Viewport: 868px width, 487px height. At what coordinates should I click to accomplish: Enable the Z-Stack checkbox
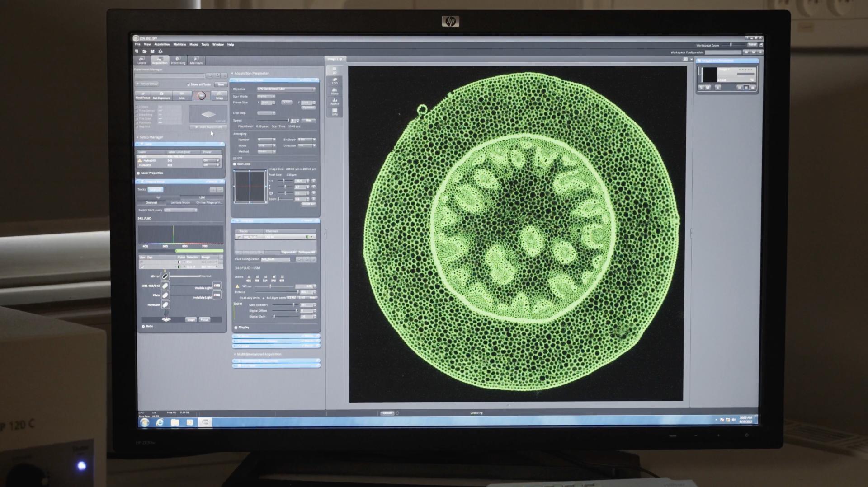(137, 107)
